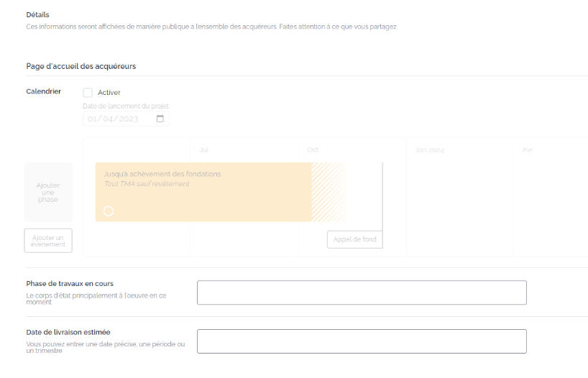Focus the Phase de travaux en cours field
The height and width of the screenshot is (378, 588).
click(362, 292)
